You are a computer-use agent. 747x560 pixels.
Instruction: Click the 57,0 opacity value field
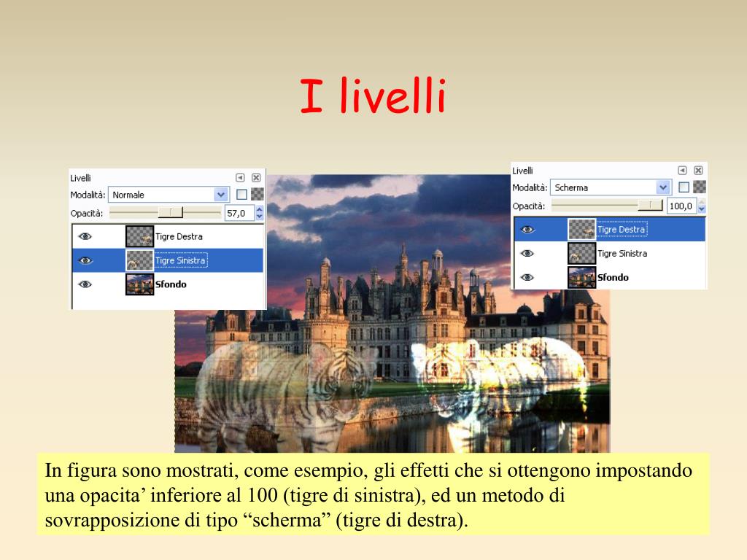(x=239, y=213)
